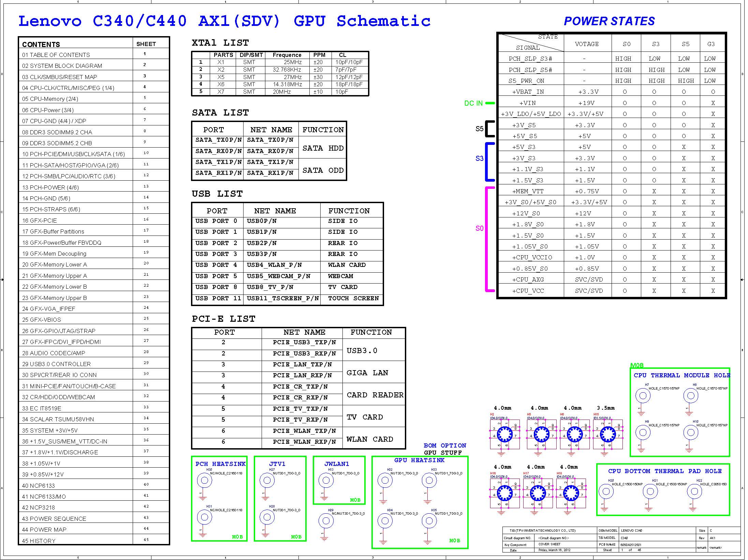Select the H28 nut symbol under JTV1
The width and height of the screenshot is (748, 560).
[x=267, y=517]
